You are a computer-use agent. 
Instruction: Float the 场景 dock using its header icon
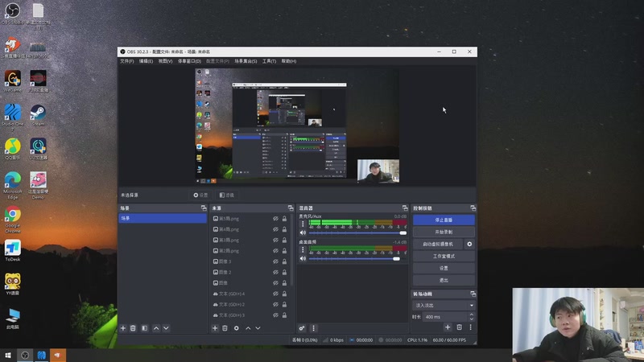click(x=204, y=208)
